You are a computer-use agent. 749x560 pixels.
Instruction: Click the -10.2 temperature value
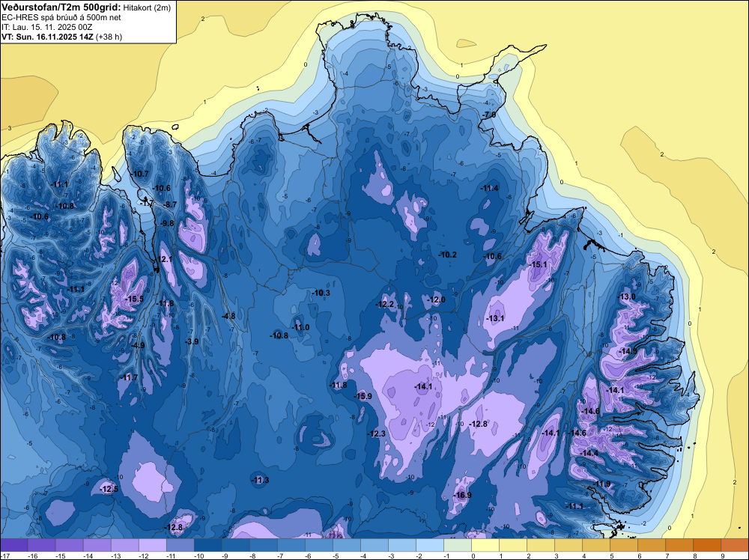(x=448, y=255)
